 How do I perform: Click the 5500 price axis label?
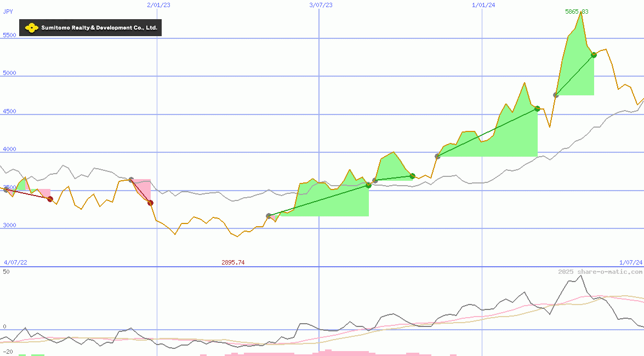[9, 35]
